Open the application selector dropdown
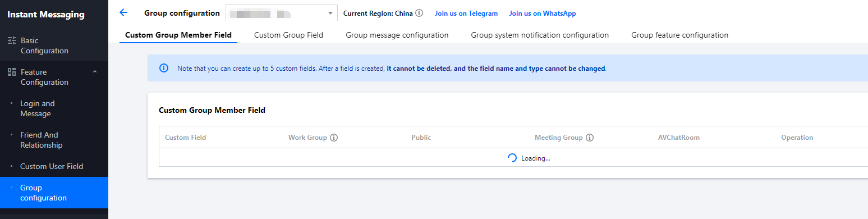Image resolution: width=868 pixels, height=219 pixels. point(282,13)
